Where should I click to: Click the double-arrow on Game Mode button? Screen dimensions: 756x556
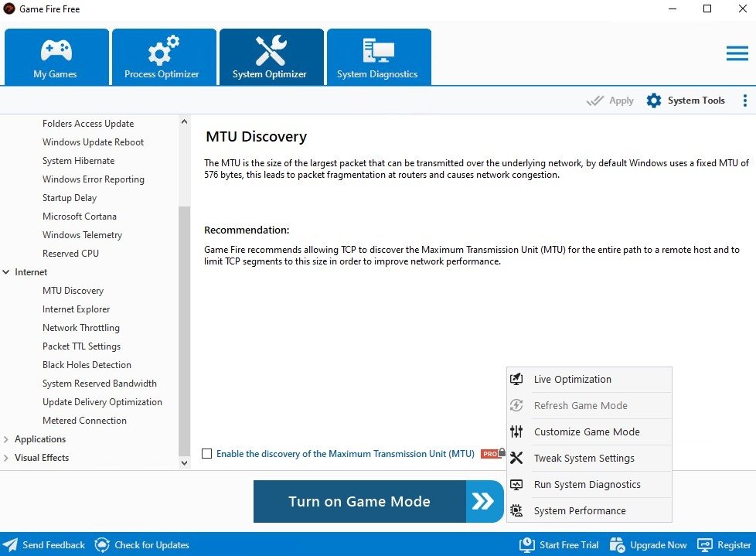483,501
